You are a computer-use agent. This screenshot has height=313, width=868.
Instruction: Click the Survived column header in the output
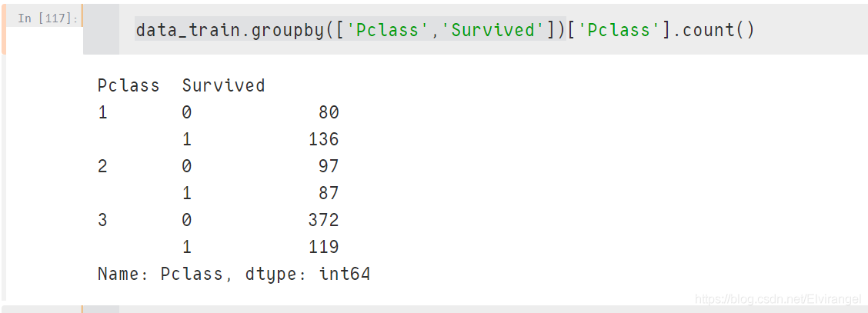223,85
